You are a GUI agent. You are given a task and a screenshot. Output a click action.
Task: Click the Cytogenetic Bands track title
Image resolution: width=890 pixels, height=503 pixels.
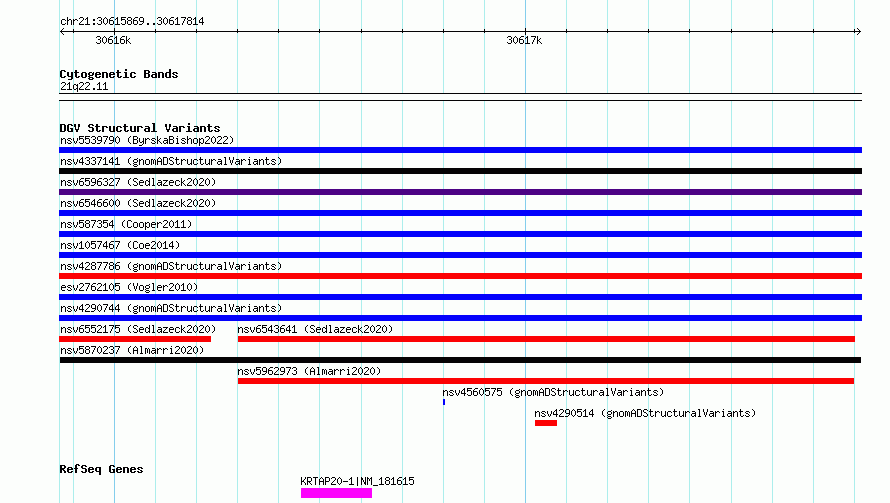pyautogui.click(x=119, y=74)
